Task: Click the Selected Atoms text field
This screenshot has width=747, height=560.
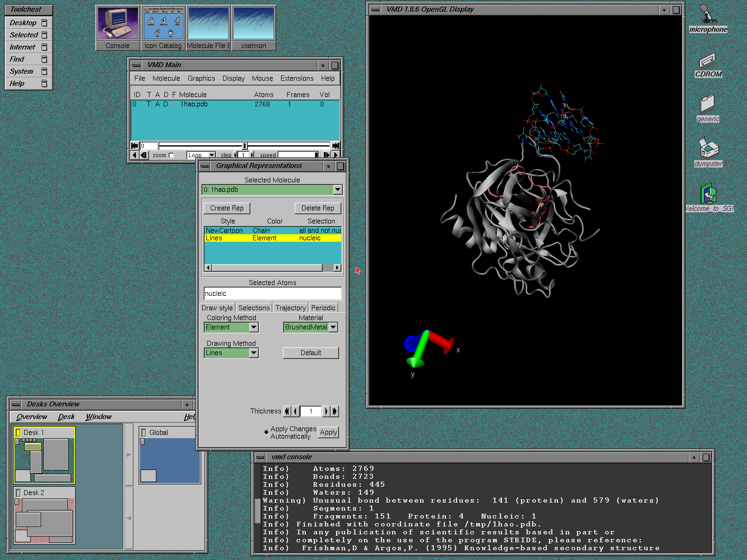Action: [272, 294]
